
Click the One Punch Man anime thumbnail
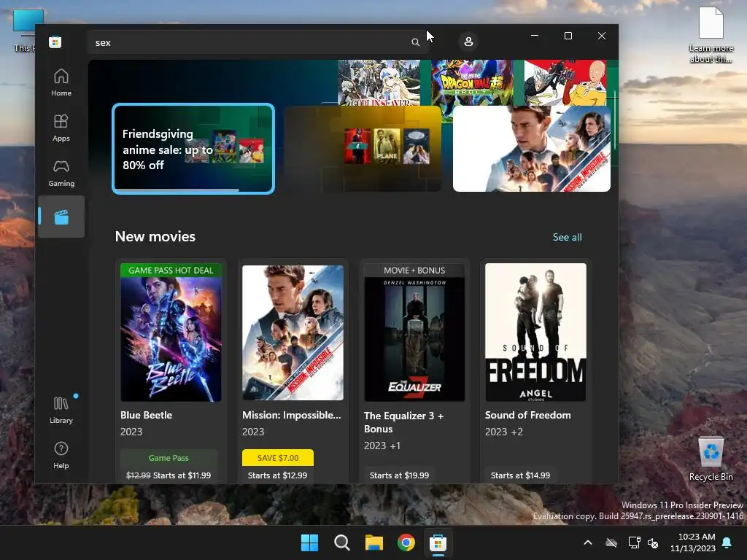pyautogui.click(x=565, y=83)
